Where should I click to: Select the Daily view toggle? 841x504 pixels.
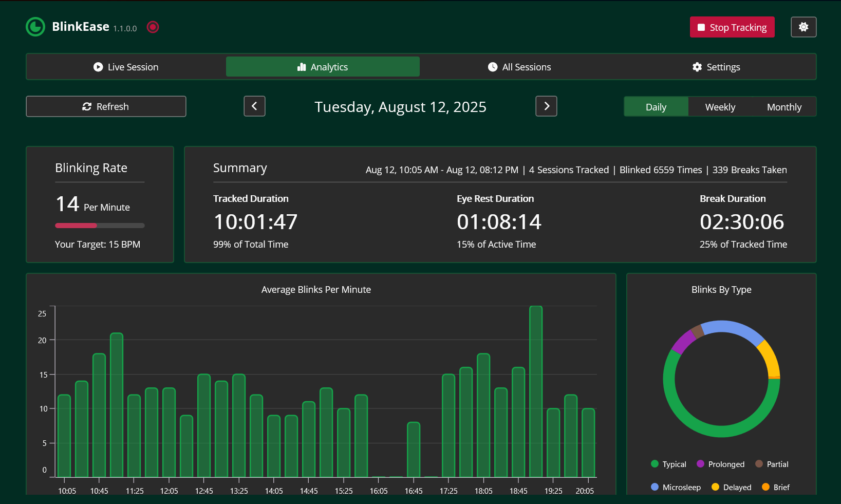click(x=656, y=107)
